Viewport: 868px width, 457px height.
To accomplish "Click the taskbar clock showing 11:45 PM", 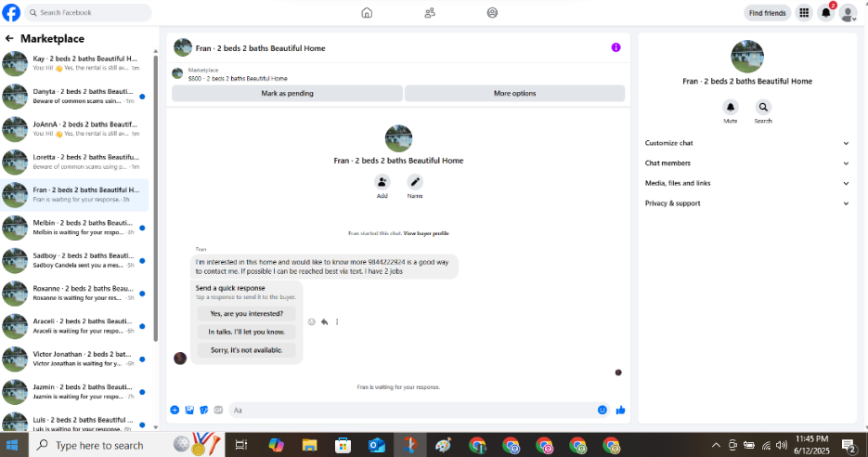I will click(x=811, y=445).
